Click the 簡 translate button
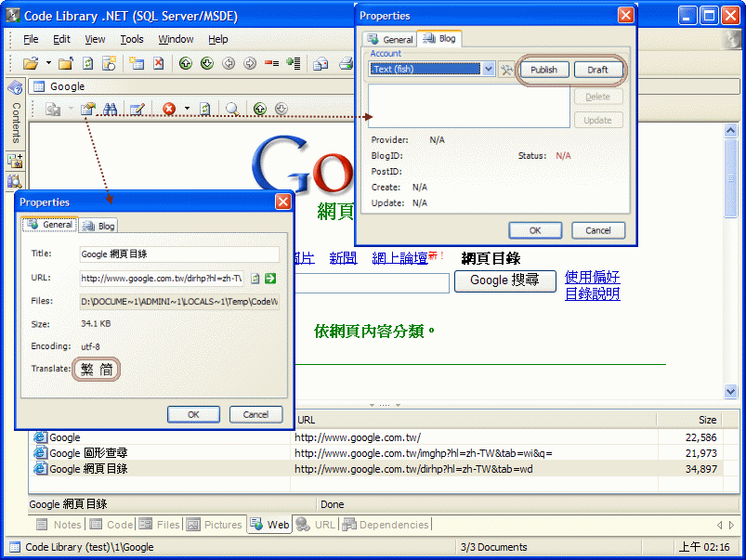 pyautogui.click(x=106, y=370)
